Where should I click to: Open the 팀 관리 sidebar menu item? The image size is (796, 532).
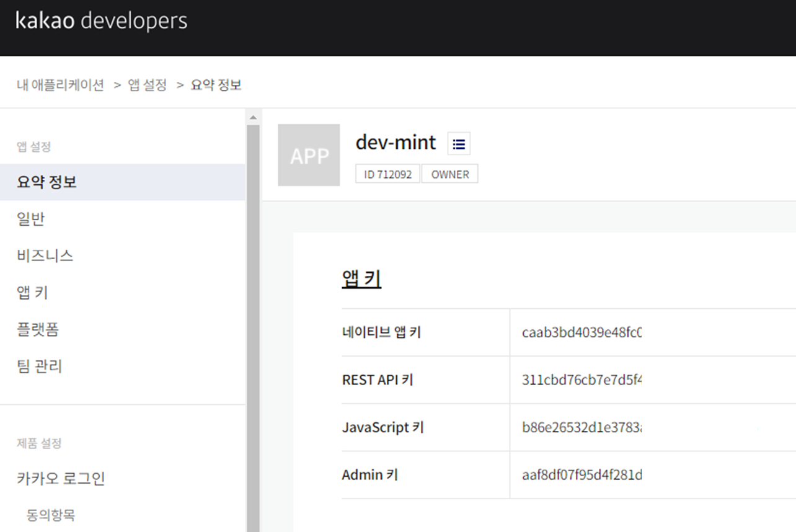tap(123, 366)
